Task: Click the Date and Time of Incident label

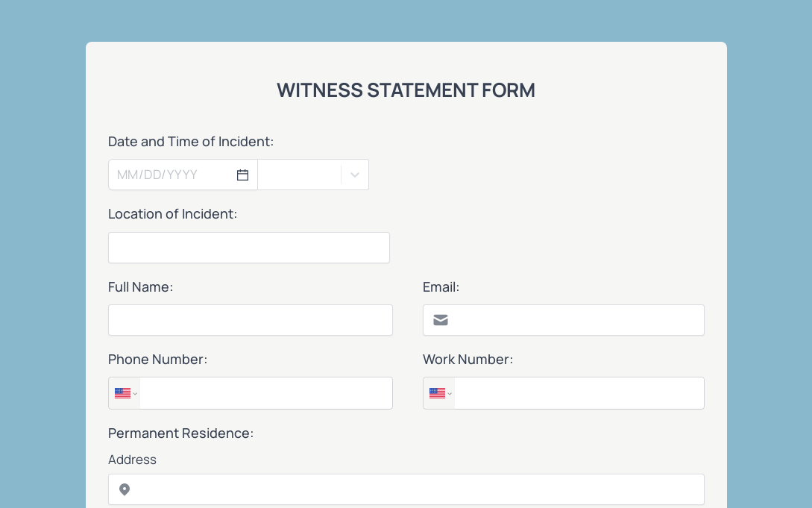Action: point(191,142)
